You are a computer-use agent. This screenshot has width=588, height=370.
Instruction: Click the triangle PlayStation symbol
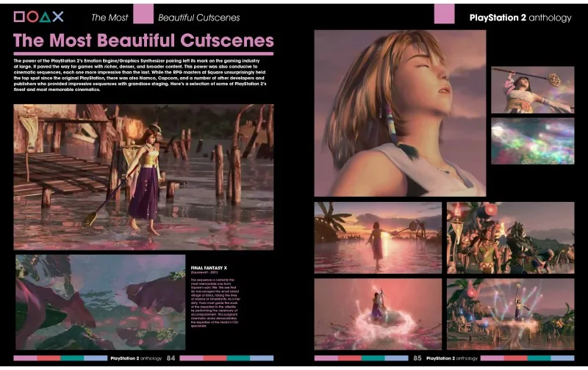click(x=45, y=16)
